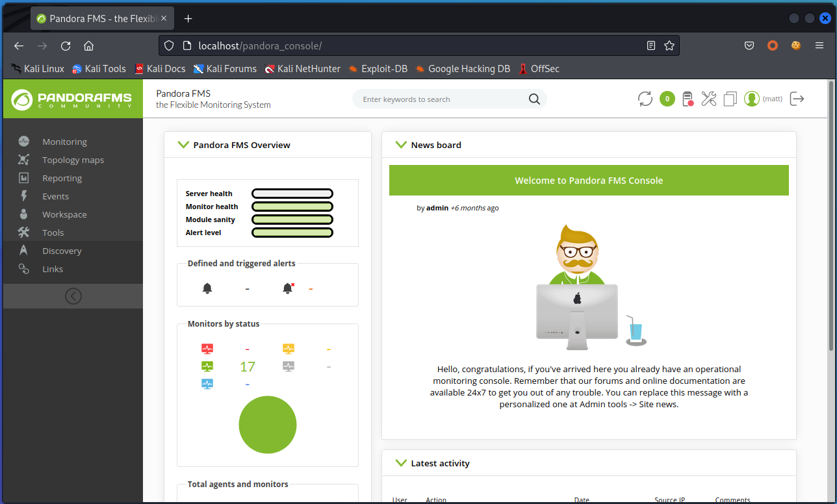The height and width of the screenshot is (504, 837).
Task: Toggle reader view in address bar
Action: point(651,45)
